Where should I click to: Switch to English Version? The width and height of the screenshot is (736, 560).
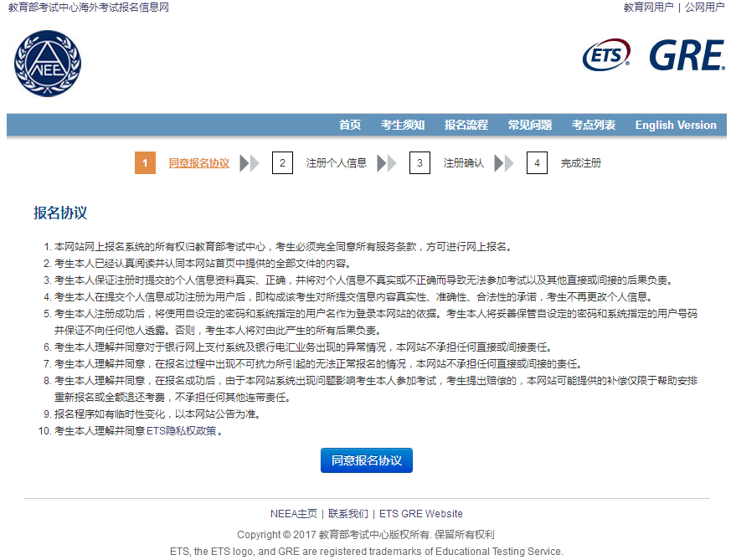[676, 124]
